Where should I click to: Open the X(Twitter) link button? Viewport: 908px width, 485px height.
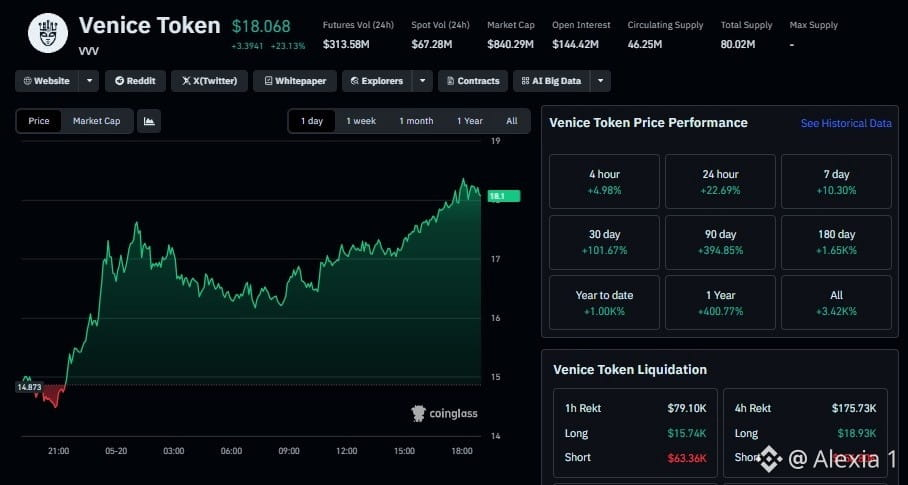[209, 81]
